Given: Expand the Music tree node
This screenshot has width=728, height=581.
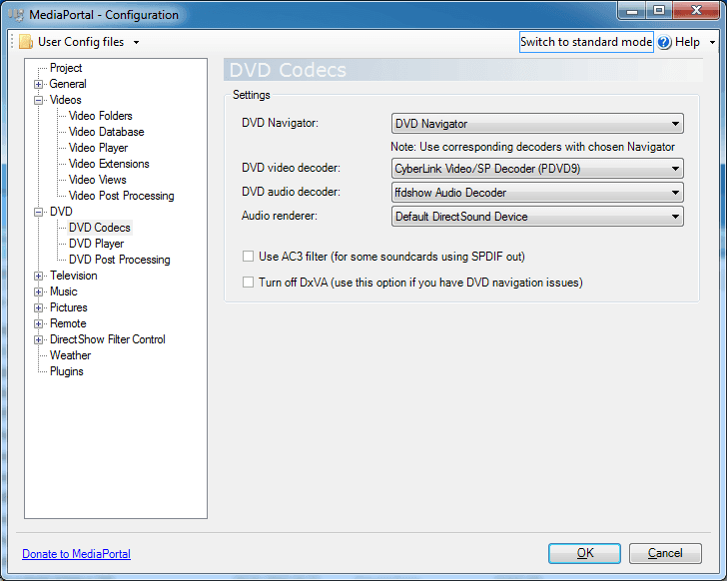Looking at the screenshot, I should pyautogui.click(x=39, y=291).
